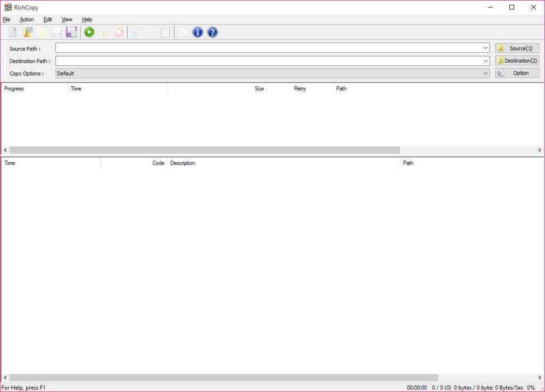The image size is (545, 392).
Task: Click the greyed-out clipboard toolbar icon
Action: (x=166, y=32)
